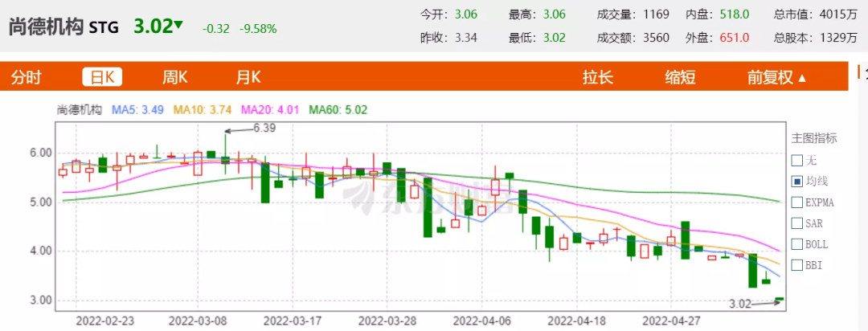Click the 2022-04-27 date axis label
Image resolution: width=868 pixels, height=331 pixels.
click(x=669, y=320)
